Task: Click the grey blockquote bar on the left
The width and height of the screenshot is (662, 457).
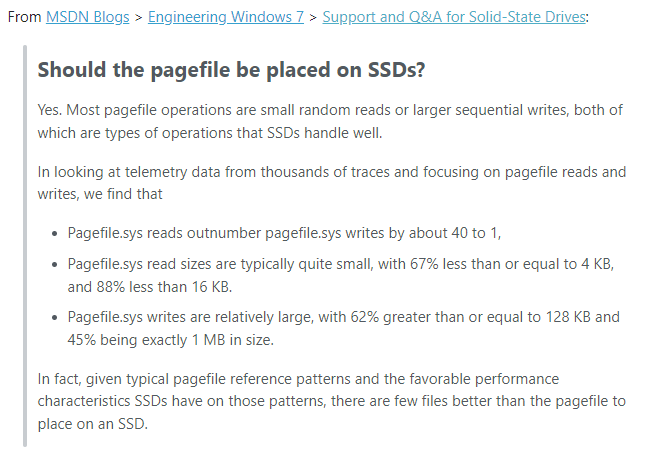Action: (x=25, y=246)
